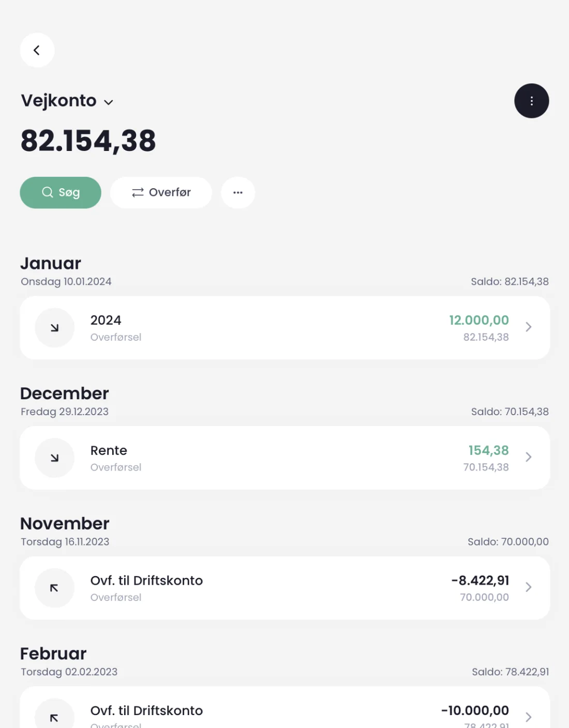Open February Ovf. til Driftskonto entry
The width and height of the screenshot is (569, 728).
point(284,707)
